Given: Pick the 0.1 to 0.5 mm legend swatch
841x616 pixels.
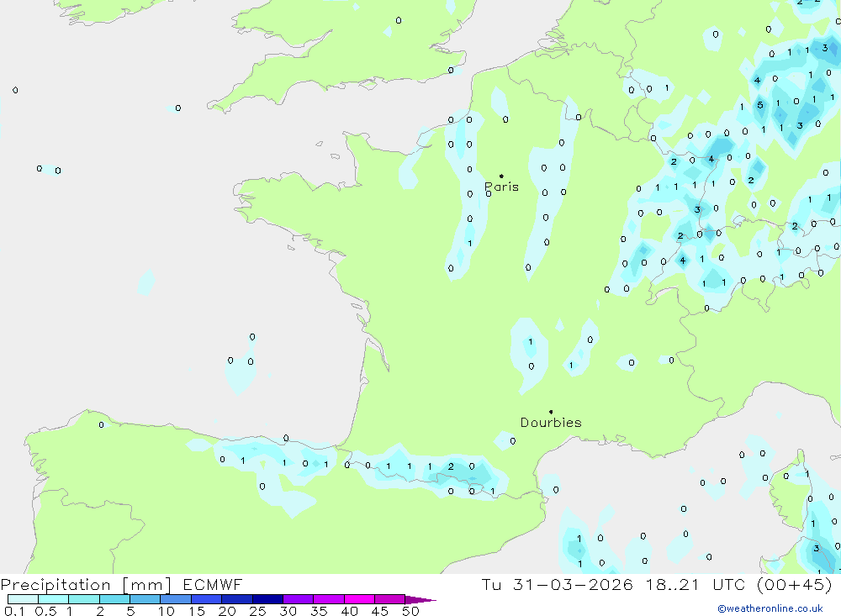Looking at the screenshot, I should (23, 599).
